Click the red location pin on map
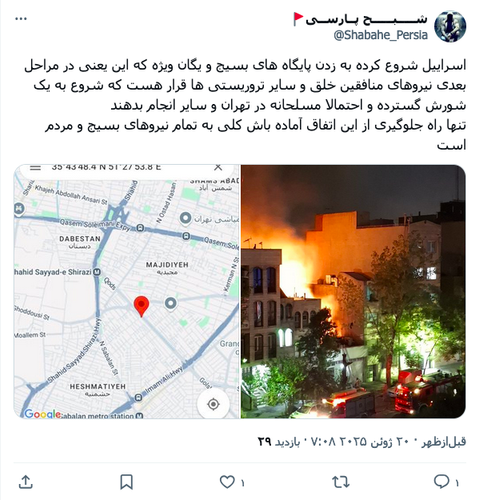This screenshot has width=479, height=500. pyautogui.click(x=141, y=306)
